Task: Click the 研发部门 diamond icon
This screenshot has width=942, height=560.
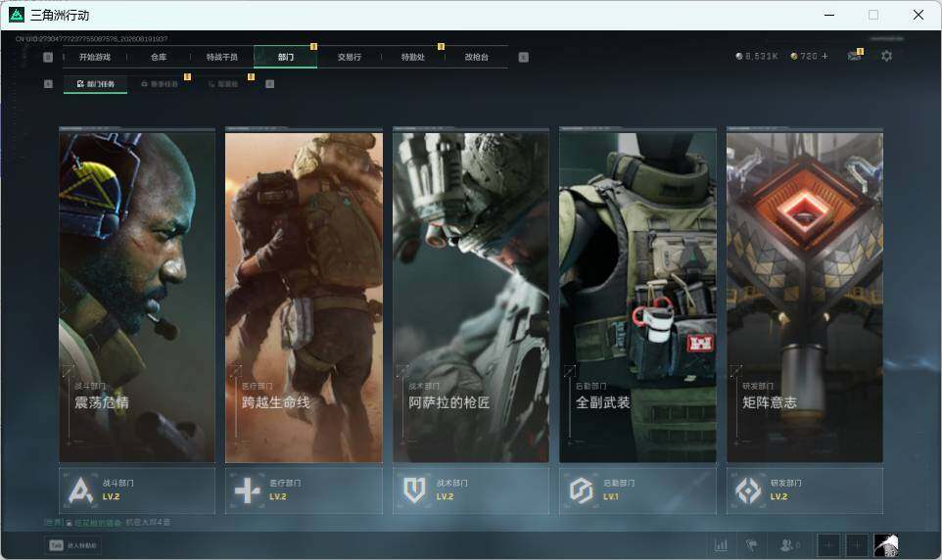Action: click(748, 490)
